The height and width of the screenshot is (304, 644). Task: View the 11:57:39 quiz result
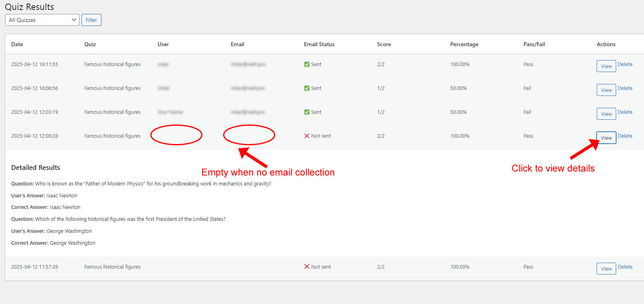click(606, 269)
